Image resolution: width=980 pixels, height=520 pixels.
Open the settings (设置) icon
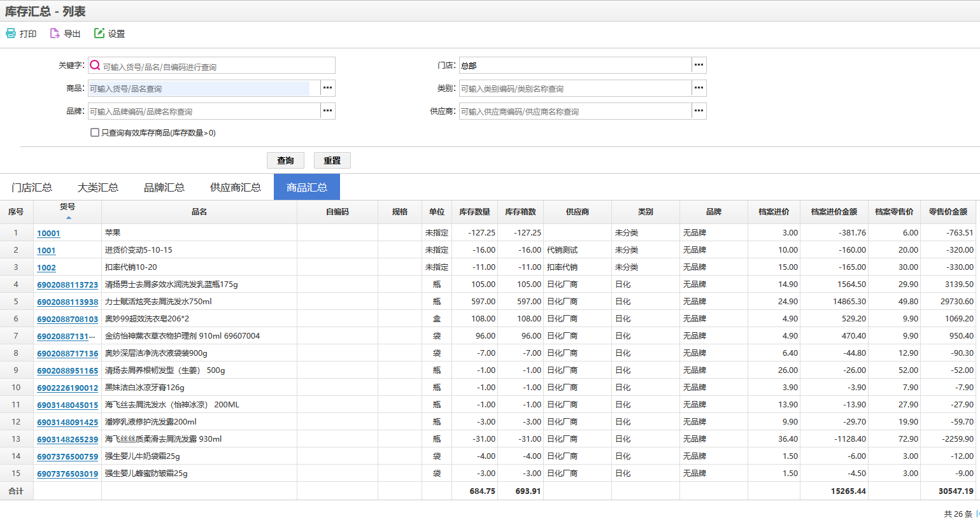point(99,33)
